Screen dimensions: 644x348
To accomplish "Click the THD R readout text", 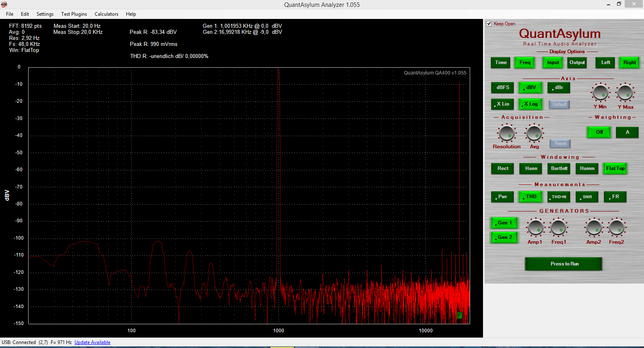I will tap(169, 56).
